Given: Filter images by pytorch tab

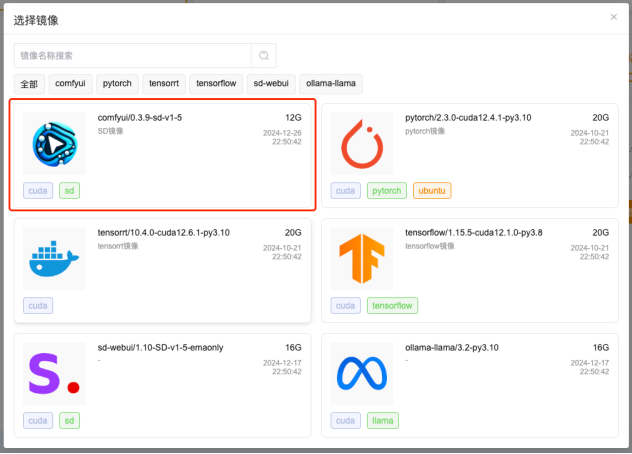Looking at the screenshot, I should (x=117, y=84).
